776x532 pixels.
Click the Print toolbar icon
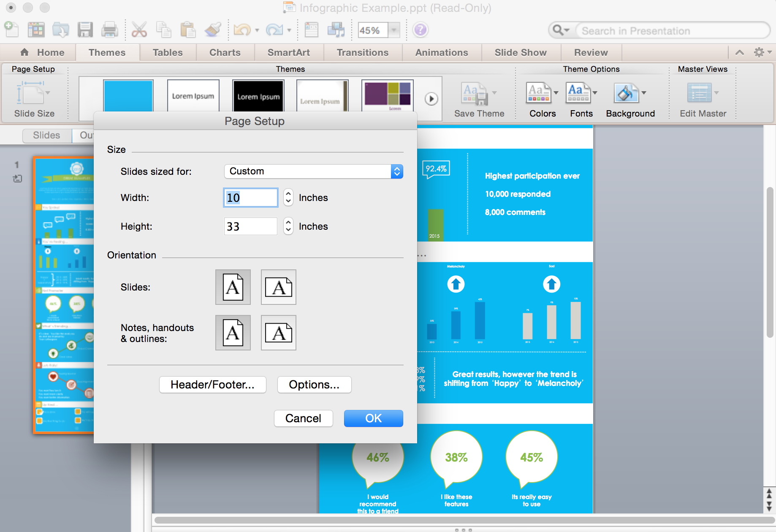click(x=110, y=30)
